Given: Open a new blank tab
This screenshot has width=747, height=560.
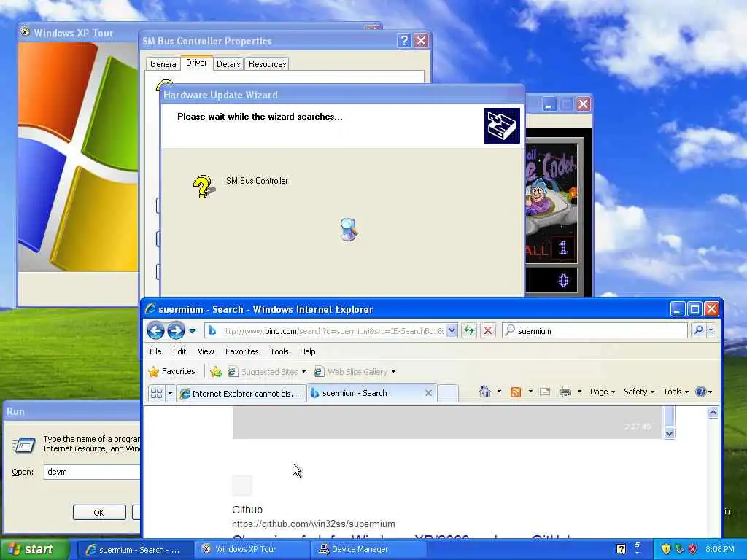Looking at the screenshot, I should (448, 393).
